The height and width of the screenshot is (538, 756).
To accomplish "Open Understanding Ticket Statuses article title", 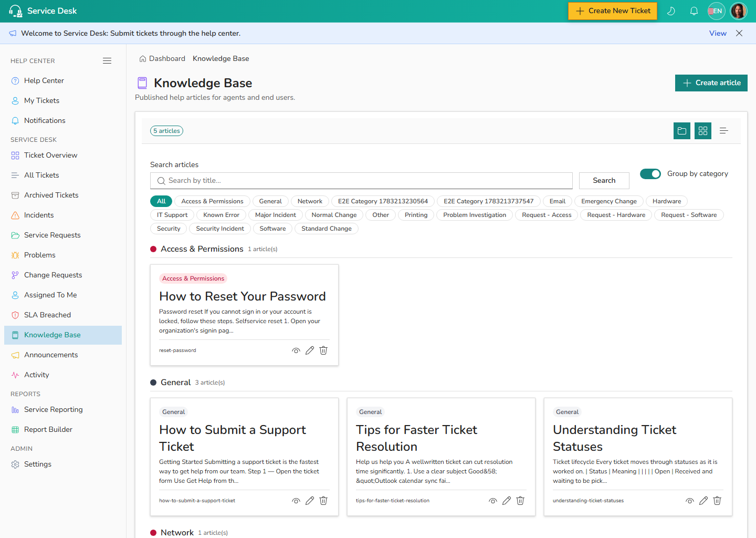I will 614,438.
